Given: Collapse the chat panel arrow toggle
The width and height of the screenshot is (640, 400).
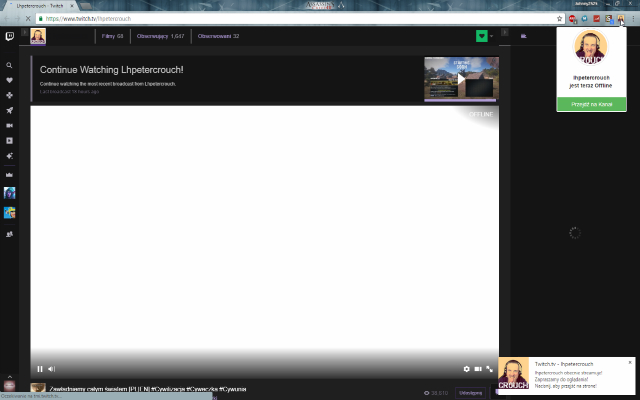Looking at the screenshot, I should coord(504,32).
